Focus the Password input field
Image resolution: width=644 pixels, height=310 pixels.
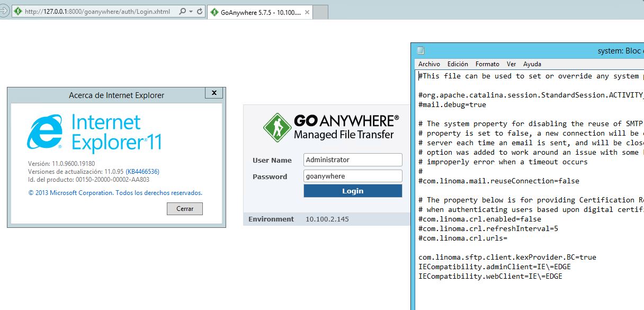coord(353,176)
